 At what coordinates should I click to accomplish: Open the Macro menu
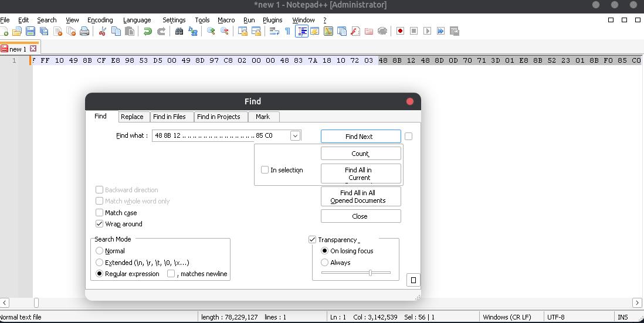(x=226, y=20)
